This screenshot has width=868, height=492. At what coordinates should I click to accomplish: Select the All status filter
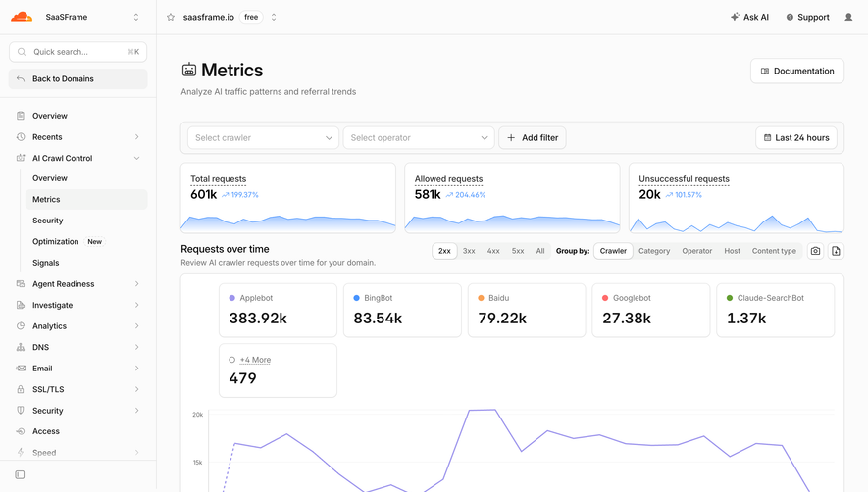pos(540,251)
